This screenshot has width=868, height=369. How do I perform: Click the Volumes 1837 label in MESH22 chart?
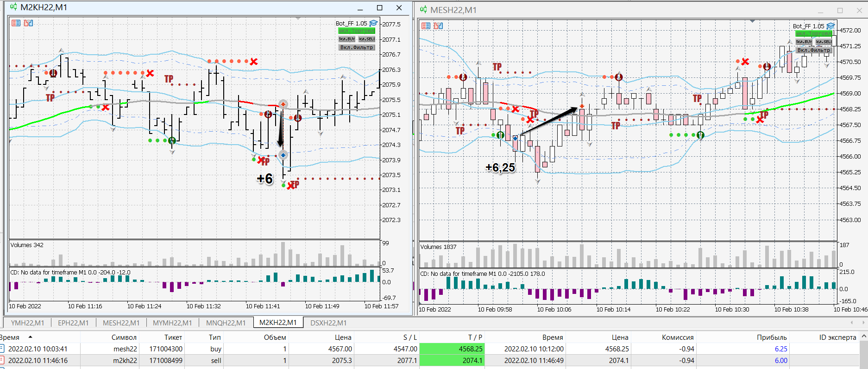[438, 247]
